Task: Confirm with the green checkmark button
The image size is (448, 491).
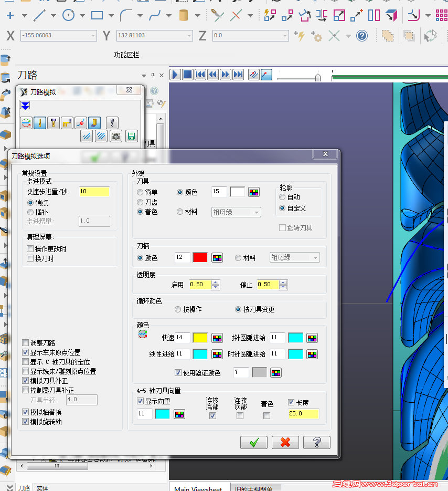Action: pos(254,442)
